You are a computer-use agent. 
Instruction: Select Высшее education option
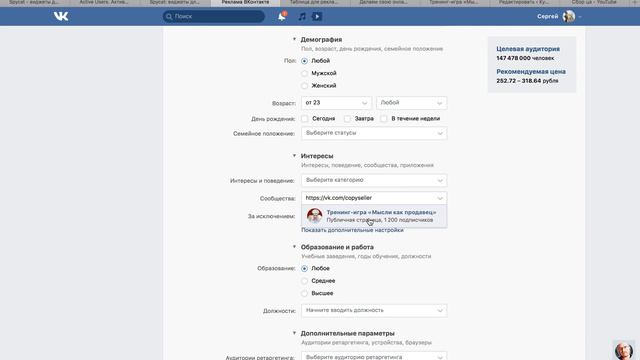(x=304, y=293)
